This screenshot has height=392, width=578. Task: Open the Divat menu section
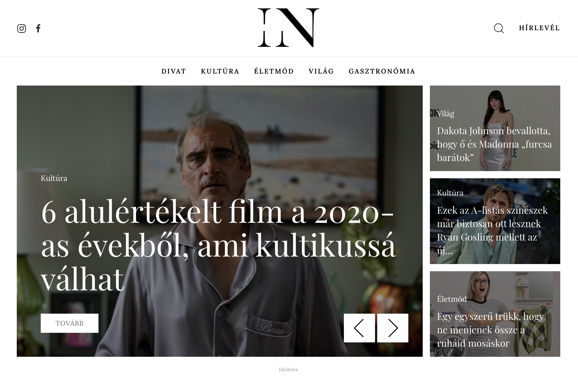coord(173,71)
